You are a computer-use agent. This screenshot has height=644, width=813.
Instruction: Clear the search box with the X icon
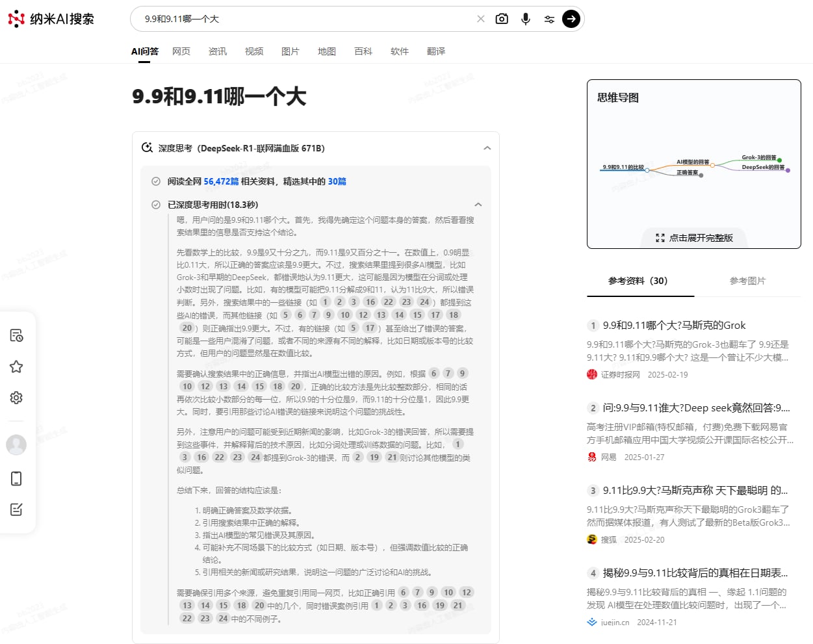coord(481,19)
